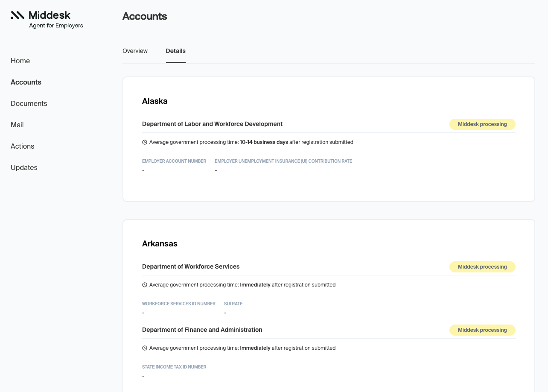The image size is (548, 392).
Task: Click the State Income Tax ID Number label
Action: (174, 367)
